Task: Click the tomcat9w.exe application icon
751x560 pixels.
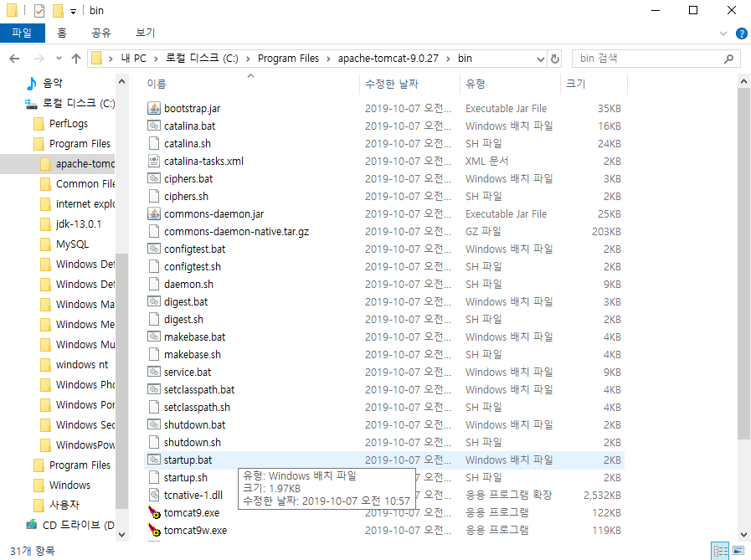Action: pos(154,531)
